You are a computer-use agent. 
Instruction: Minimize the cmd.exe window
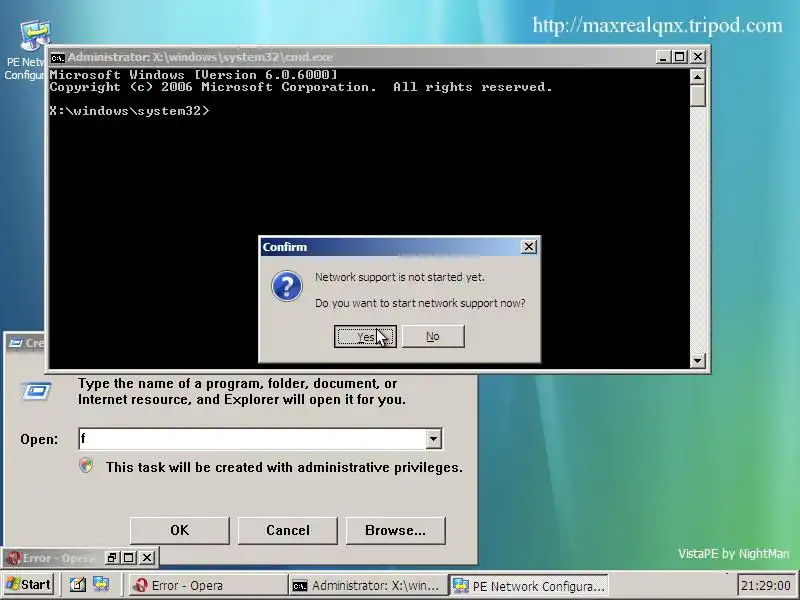pyautogui.click(x=663, y=57)
